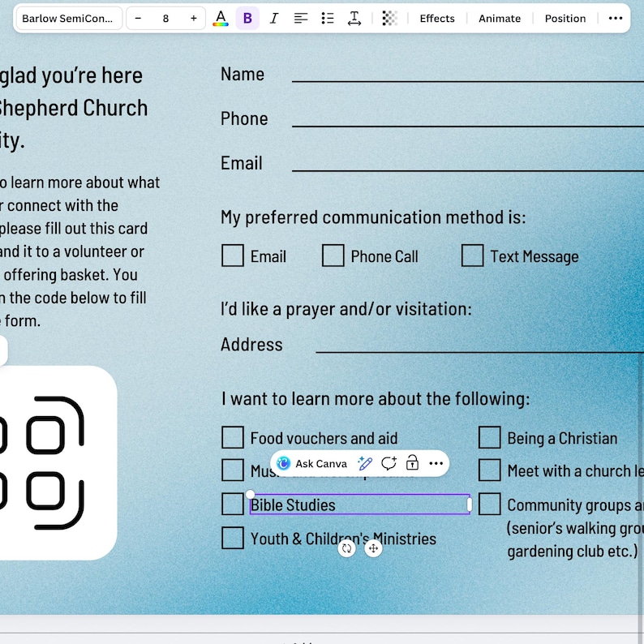Select 'Food vouchers and aid' text
Screen dimensions: 644x644
pos(324,438)
